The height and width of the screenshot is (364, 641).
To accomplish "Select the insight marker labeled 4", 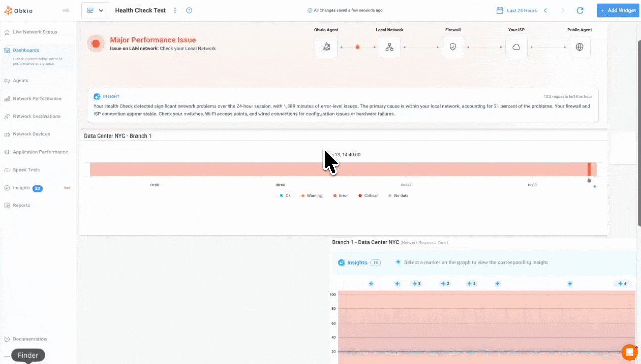I will point(622,284).
